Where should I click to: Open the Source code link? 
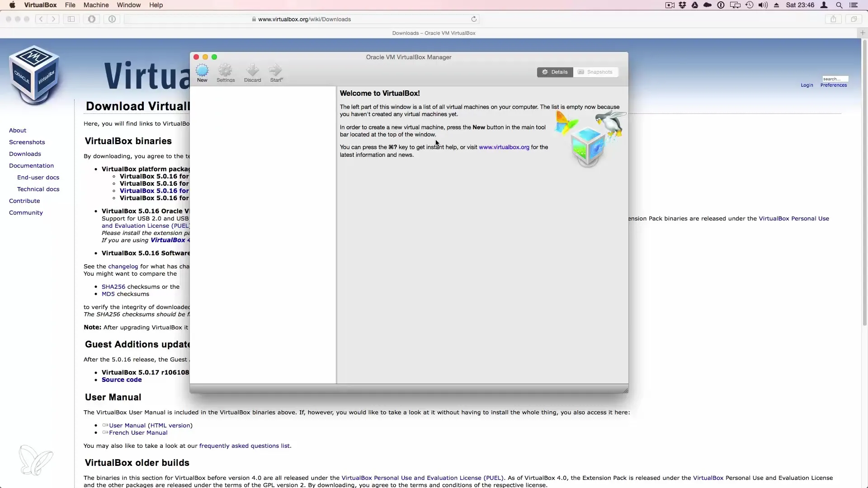[x=122, y=380]
